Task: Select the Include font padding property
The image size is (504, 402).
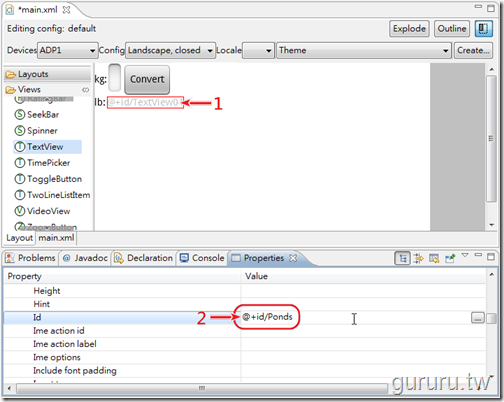Action: click(x=245, y=371)
